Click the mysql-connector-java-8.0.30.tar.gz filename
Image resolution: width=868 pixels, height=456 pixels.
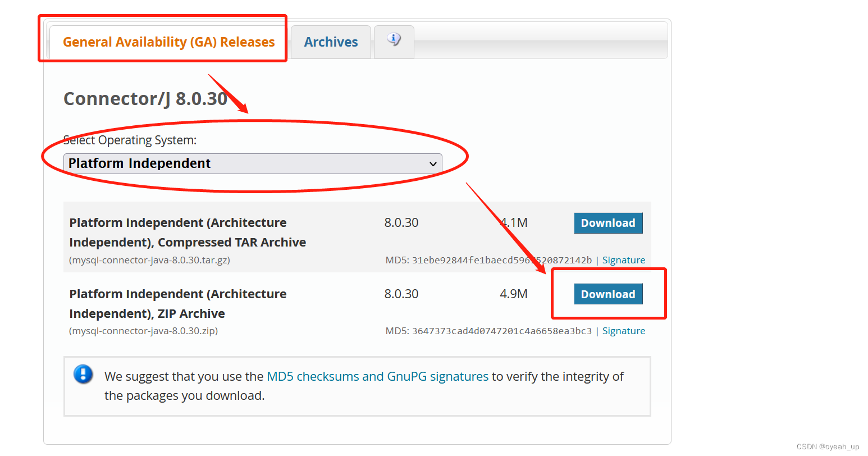[x=149, y=260]
